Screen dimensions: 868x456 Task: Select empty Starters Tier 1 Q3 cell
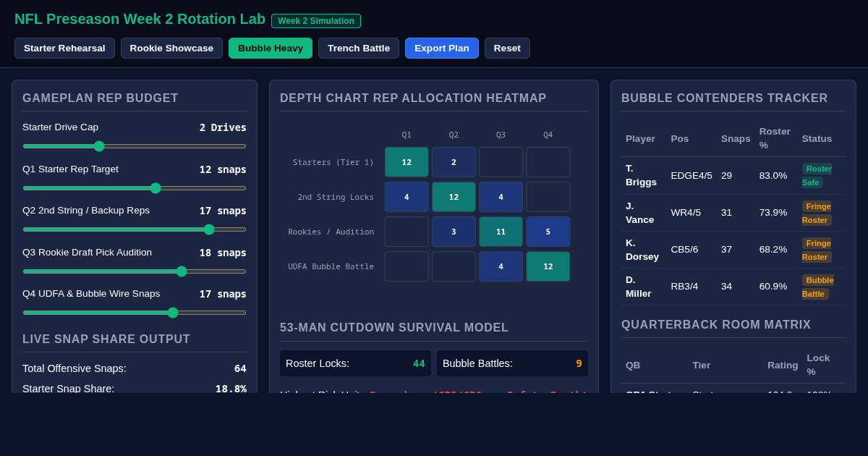pyautogui.click(x=501, y=162)
